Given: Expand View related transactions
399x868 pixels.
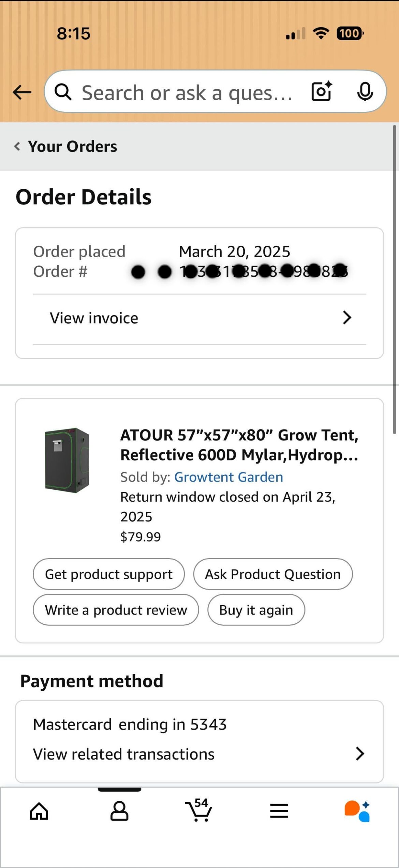Looking at the screenshot, I should click(x=199, y=753).
